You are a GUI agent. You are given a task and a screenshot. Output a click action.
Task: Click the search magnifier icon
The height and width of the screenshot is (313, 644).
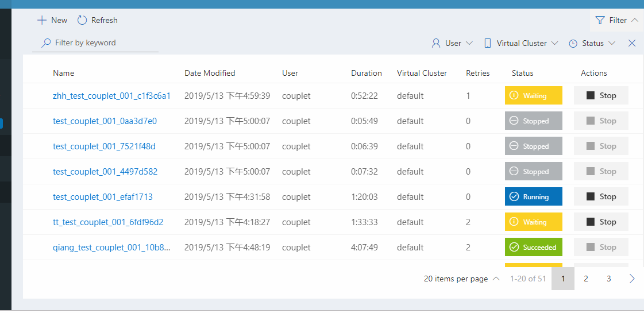tap(46, 43)
